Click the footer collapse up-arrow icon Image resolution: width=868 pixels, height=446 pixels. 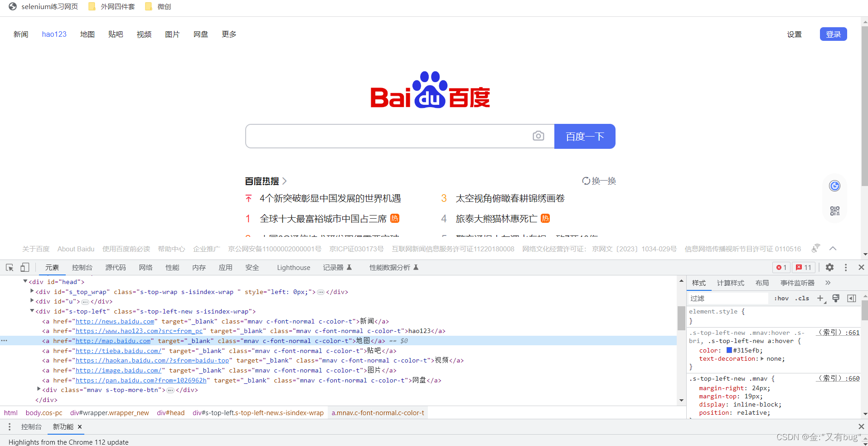(x=833, y=249)
